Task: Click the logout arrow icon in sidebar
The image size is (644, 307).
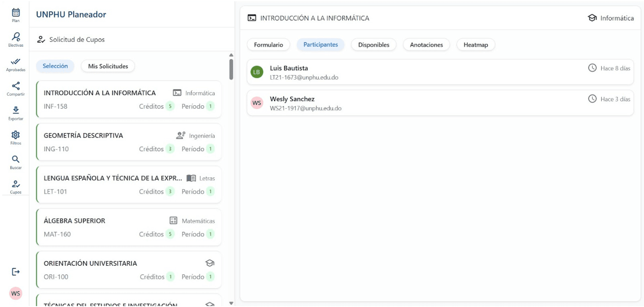Action: (x=16, y=272)
